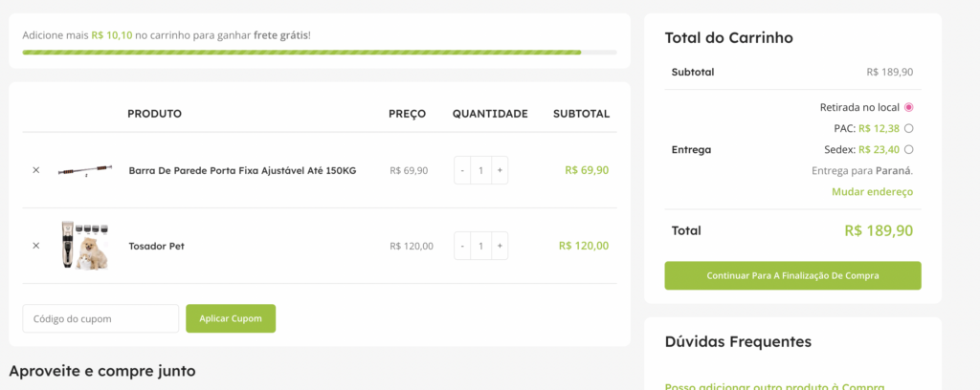
Task: Remove Tosador Pet from cart
Action: 36,246
